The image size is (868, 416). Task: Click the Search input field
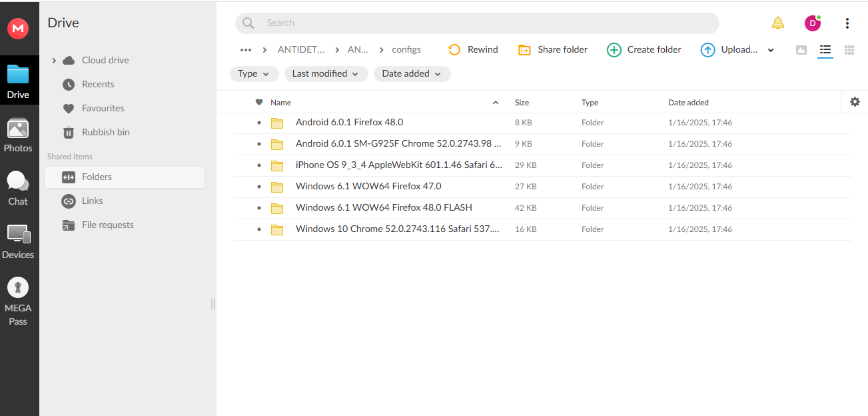[477, 23]
